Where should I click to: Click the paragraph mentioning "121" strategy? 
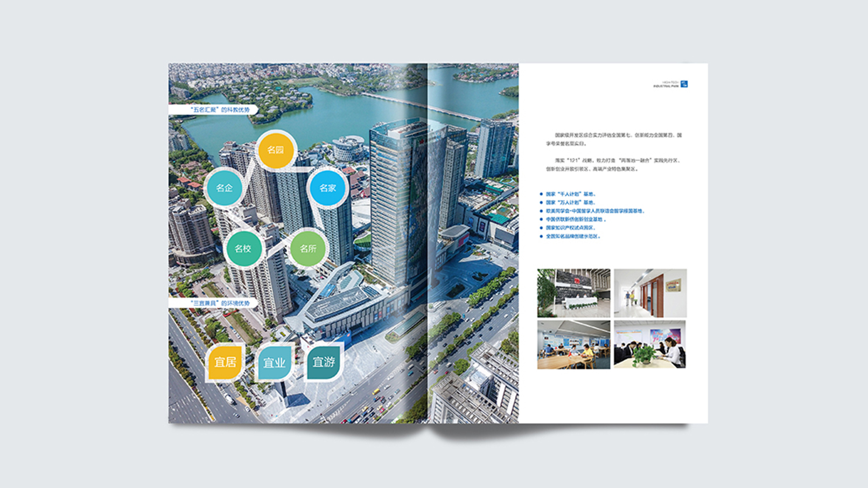[612, 165]
